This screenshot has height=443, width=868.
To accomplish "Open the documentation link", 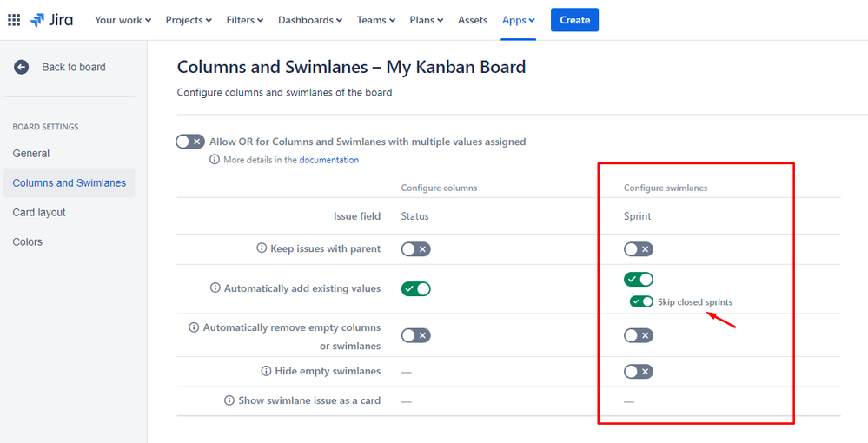I will pos(328,160).
